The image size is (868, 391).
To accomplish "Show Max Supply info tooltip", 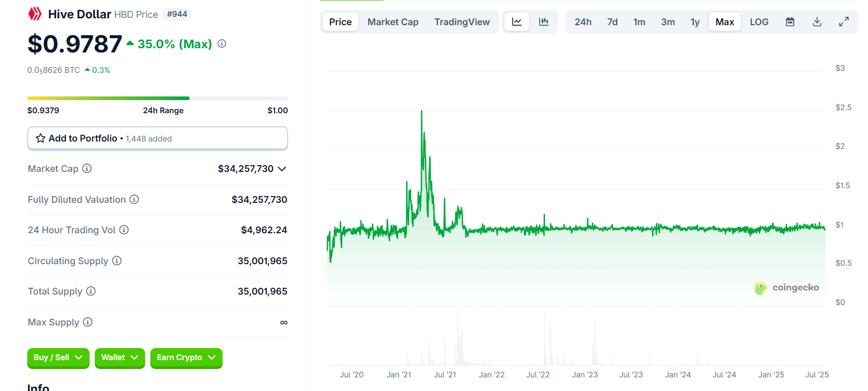I will (87, 322).
